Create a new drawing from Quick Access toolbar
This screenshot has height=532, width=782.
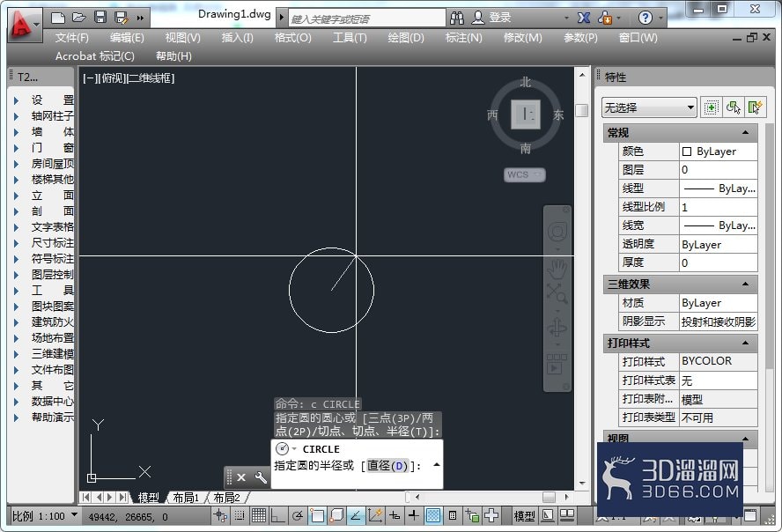click(58, 18)
